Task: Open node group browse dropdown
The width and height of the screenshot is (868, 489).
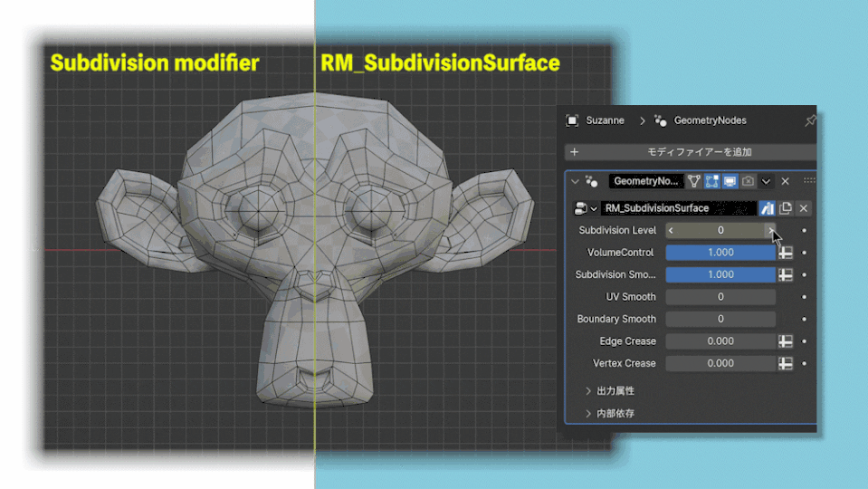Action: [586, 208]
